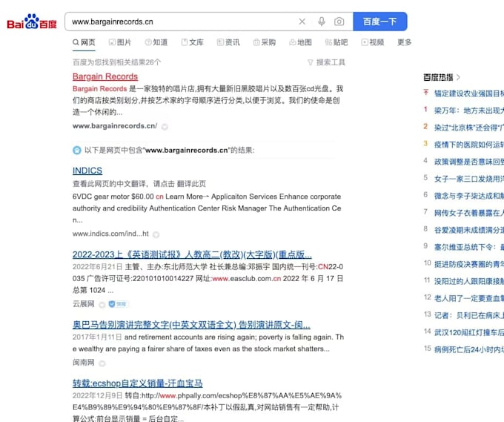Open hot search item 梁万年

[469, 111]
